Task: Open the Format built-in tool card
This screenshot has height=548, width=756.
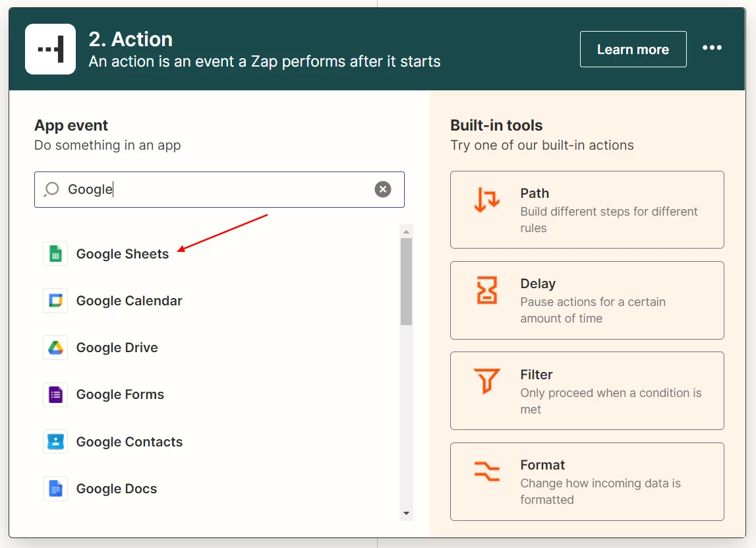Action: tap(587, 481)
